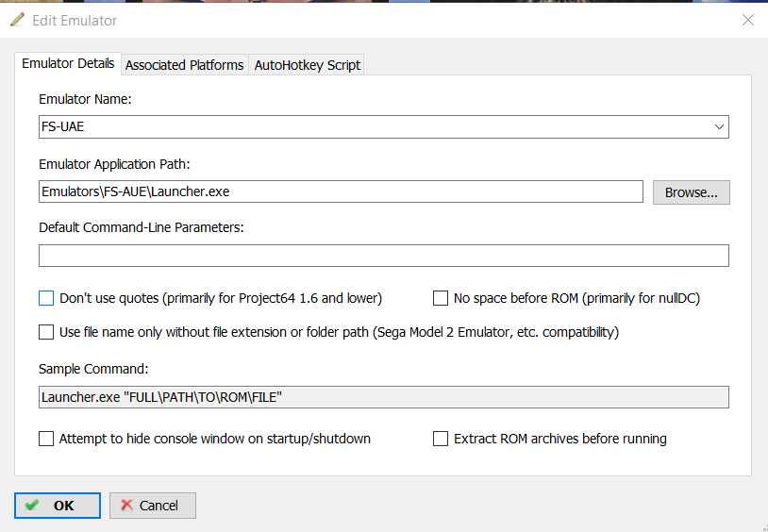
Task: Click the Emulator Name combo box showing FS-UAE
Action: (383, 127)
